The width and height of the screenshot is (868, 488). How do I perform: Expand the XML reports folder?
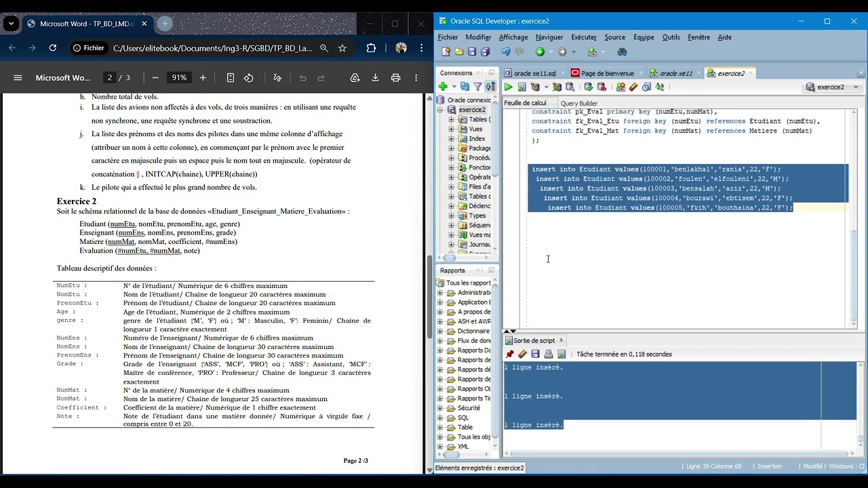[440, 447]
